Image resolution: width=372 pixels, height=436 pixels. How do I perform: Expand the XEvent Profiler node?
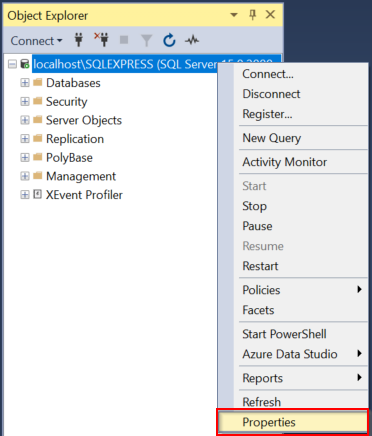25,194
